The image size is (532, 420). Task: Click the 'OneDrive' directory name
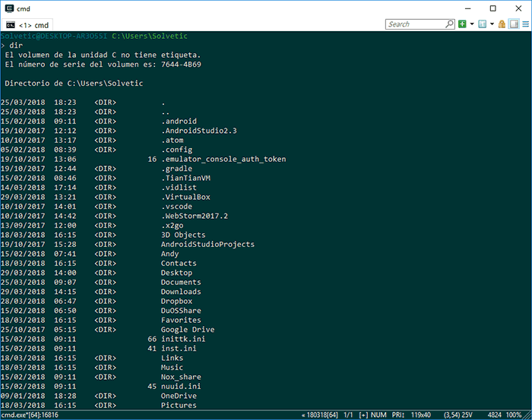179,396
